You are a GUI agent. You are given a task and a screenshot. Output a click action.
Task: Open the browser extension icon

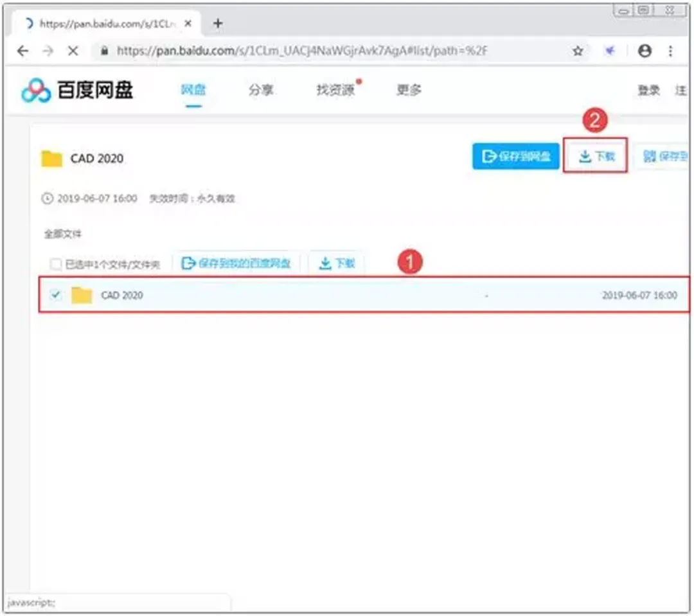[610, 51]
